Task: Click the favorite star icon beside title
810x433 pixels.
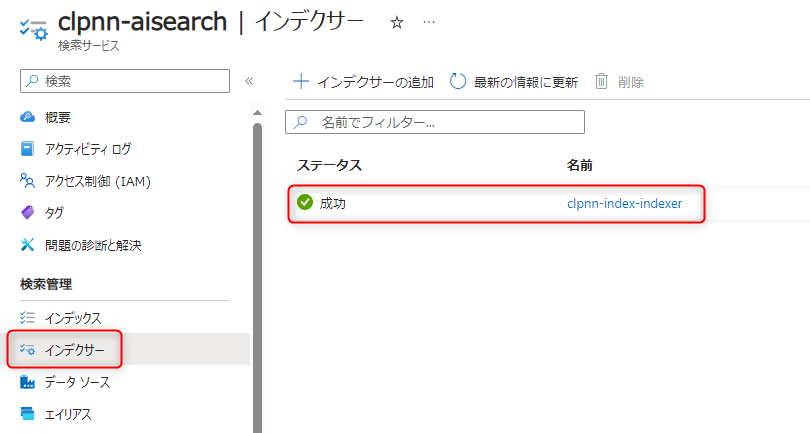Action: click(x=397, y=23)
